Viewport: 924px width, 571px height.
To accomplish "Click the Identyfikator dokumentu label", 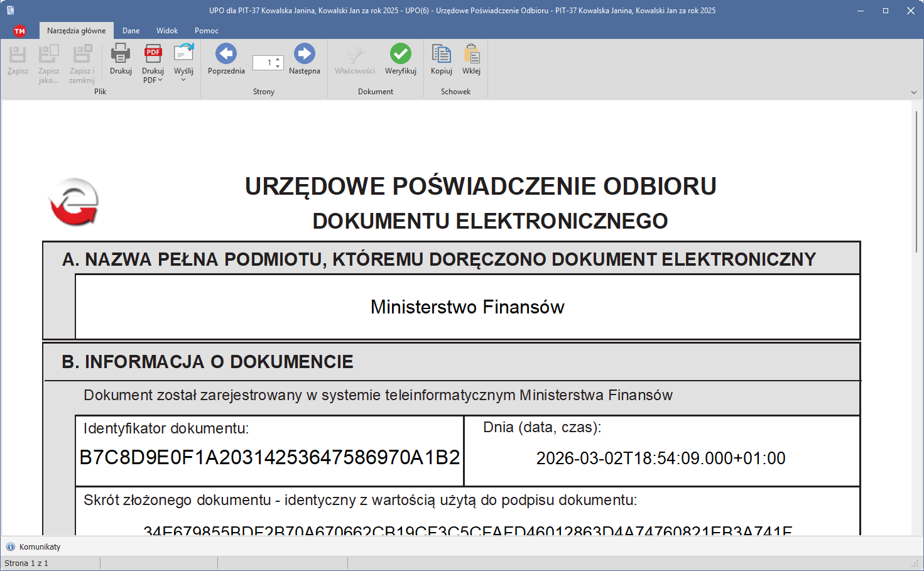I will click(166, 428).
